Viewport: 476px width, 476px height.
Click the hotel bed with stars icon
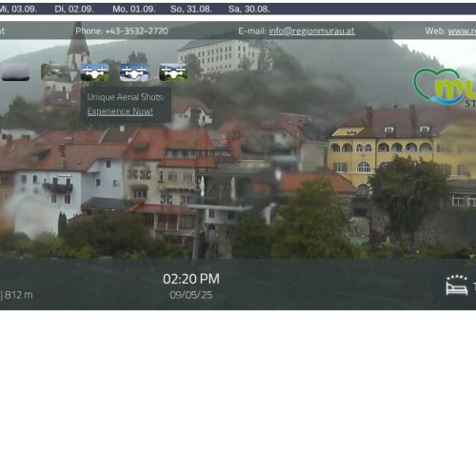457,286
